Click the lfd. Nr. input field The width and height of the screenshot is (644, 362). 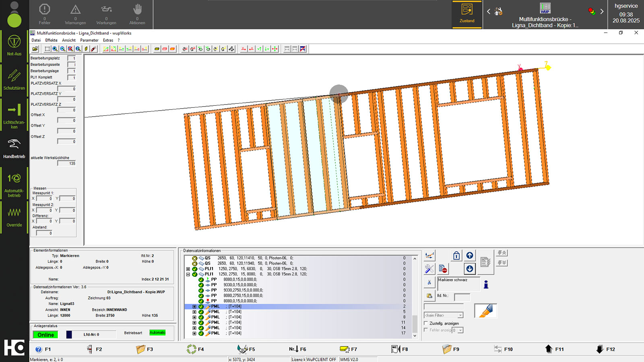coord(462,297)
